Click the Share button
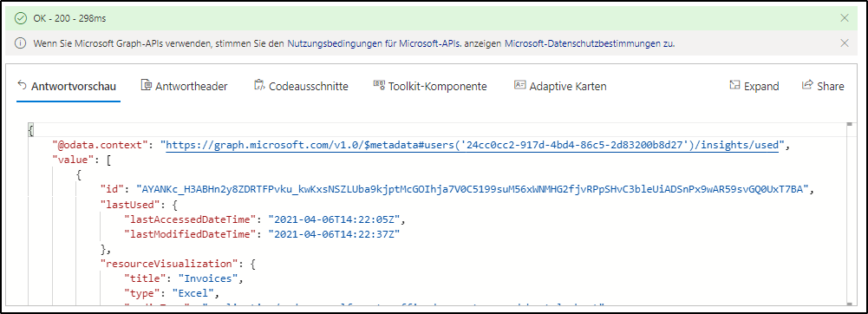This screenshot has width=868, height=314. click(823, 87)
